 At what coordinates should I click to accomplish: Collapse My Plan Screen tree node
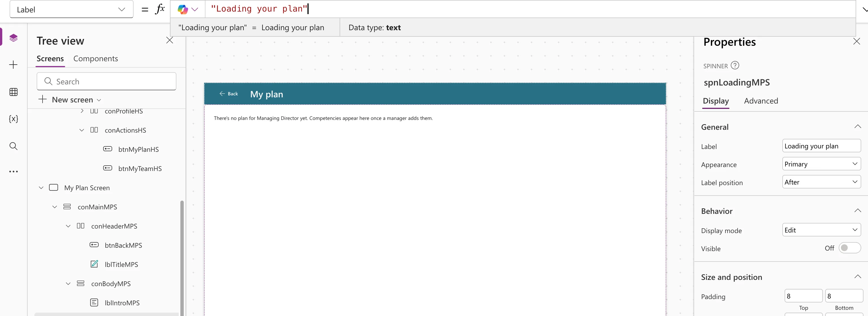[41, 188]
